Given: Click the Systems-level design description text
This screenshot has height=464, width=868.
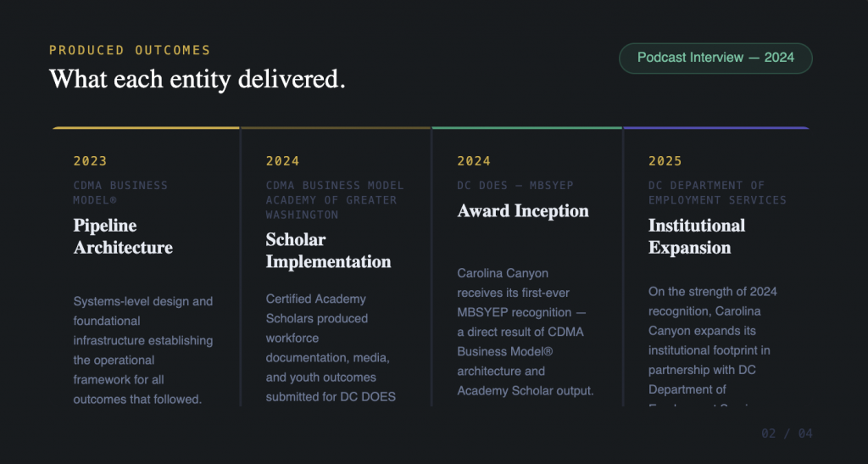Looking at the screenshot, I should [143, 349].
